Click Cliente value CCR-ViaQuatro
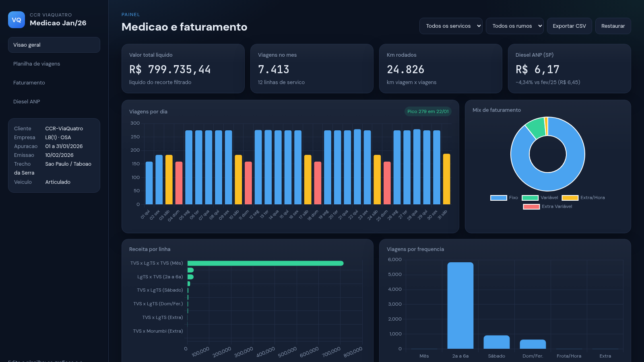 (64, 129)
